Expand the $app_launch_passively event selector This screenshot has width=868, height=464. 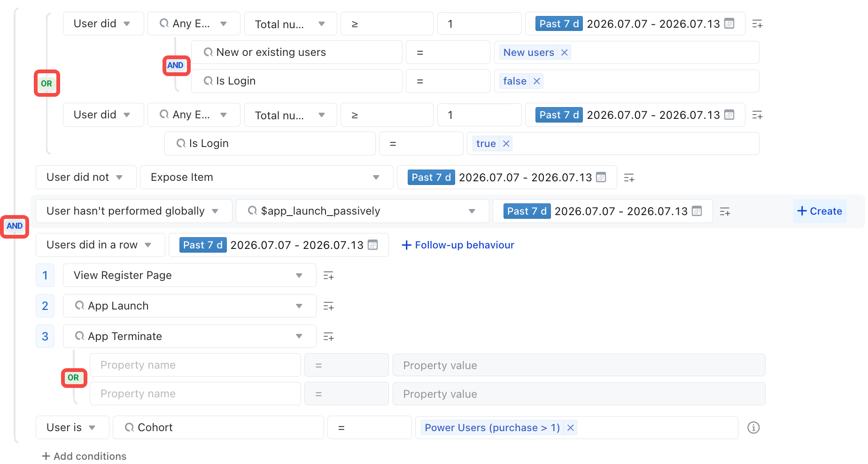coord(362,211)
